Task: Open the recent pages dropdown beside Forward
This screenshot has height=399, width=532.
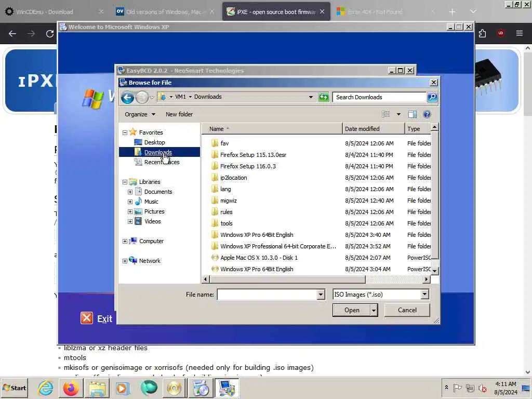Action: pyautogui.click(x=152, y=98)
